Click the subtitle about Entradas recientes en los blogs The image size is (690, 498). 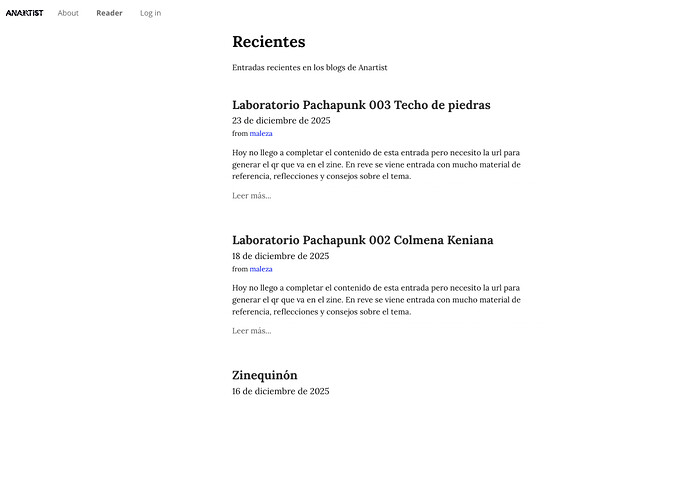[x=309, y=68]
